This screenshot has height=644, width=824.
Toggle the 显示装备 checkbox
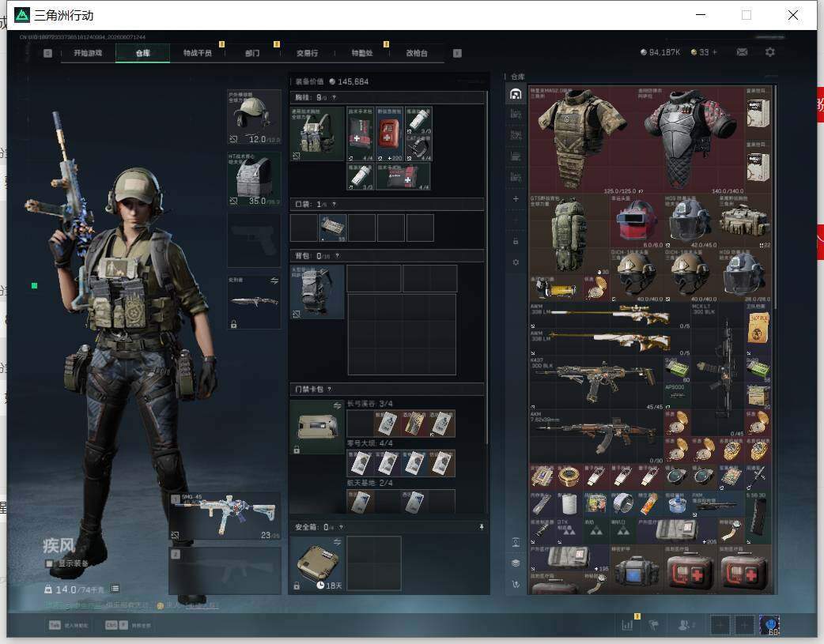pos(49,563)
